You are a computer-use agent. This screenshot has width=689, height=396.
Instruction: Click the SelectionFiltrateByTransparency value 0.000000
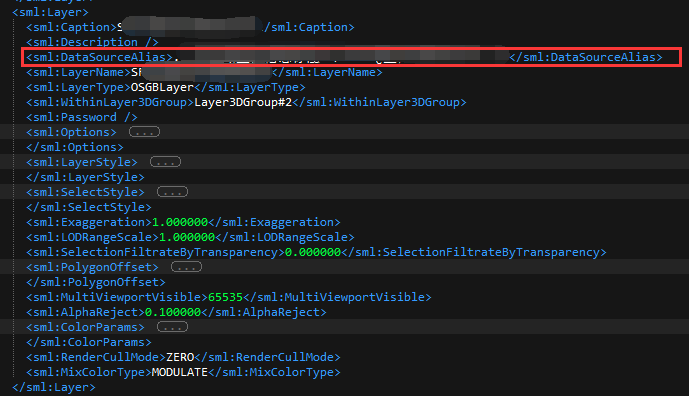pos(313,252)
